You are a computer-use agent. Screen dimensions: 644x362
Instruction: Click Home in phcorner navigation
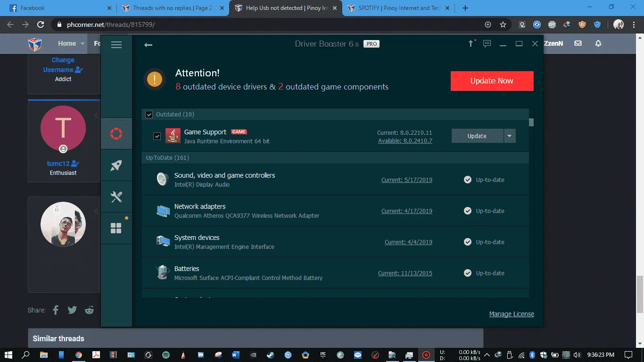click(67, 43)
